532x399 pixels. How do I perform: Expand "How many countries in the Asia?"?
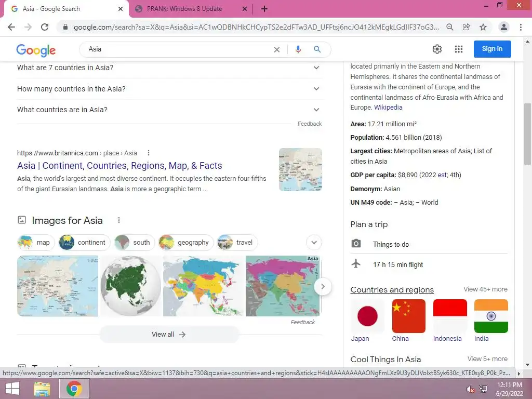pos(169,89)
